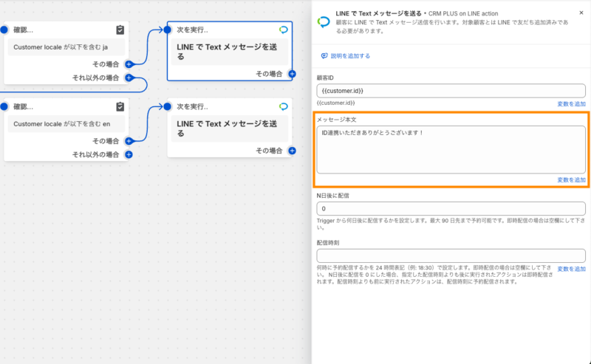
Task: Click '変数を追加' under the 顧客ID field
Action: pyautogui.click(x=571, y=104)
